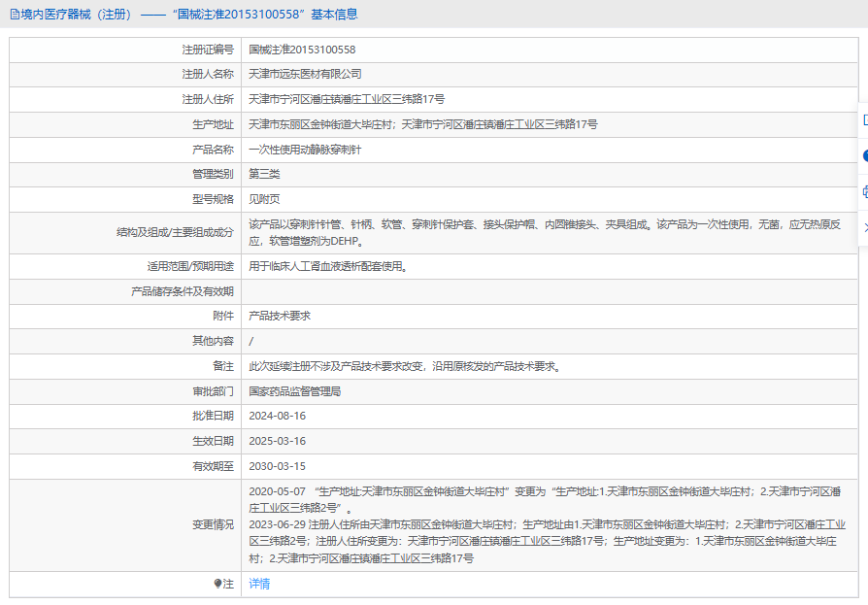The width and height of the screenshot is (868, 605).
Task: Click the 注册证编号 row label
Action: click(208, 50)
